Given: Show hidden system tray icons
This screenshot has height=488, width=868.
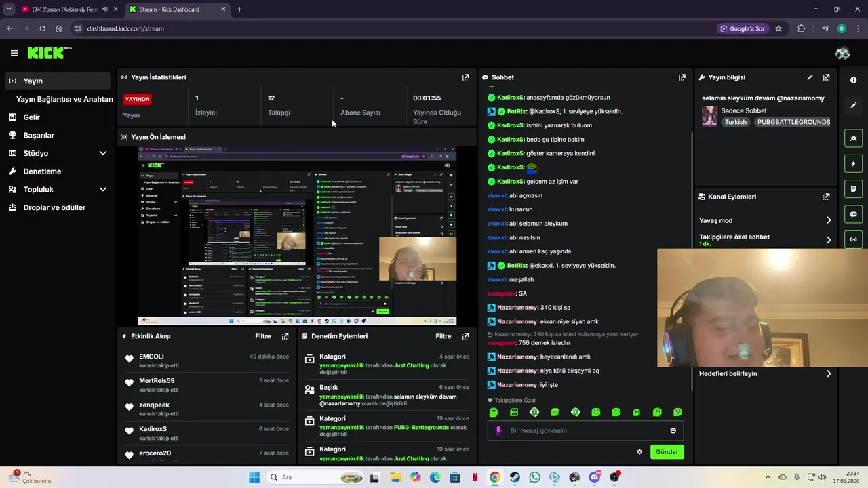Looking at the screenshot, I should [768, 477].
